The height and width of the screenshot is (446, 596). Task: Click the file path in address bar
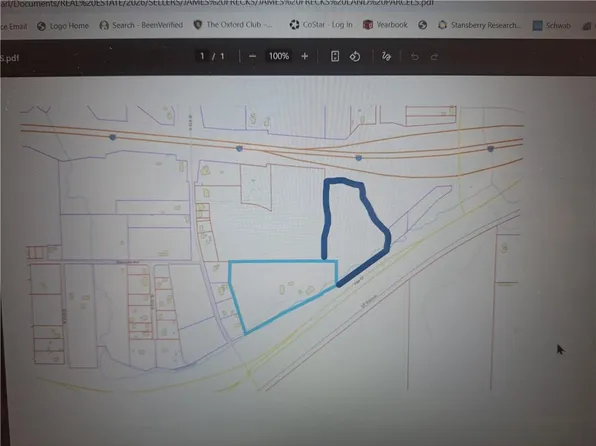217,3
